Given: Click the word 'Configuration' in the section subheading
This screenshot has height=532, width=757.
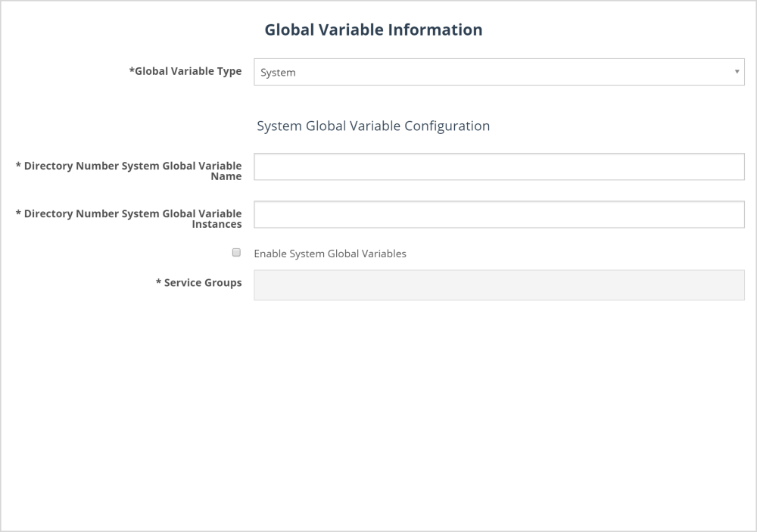Looking at the screenshot, I should point(447,126).
